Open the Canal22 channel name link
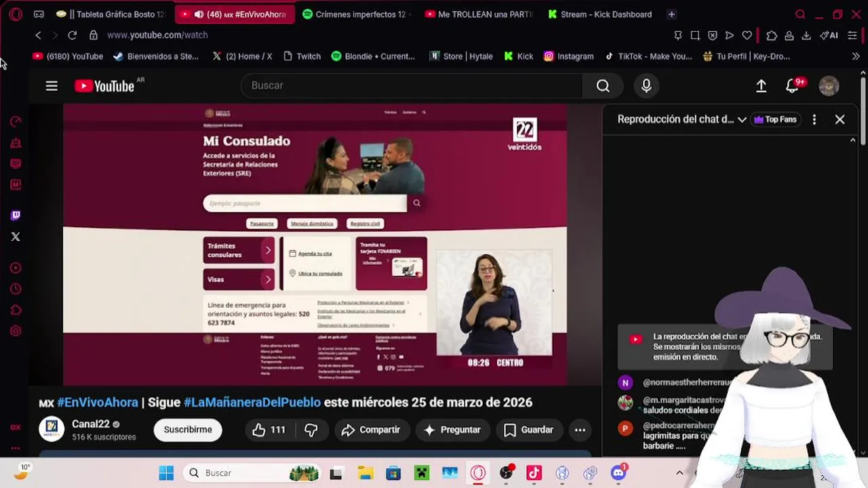The width and height of the screenshot is (868, 488). pos(91,424)
